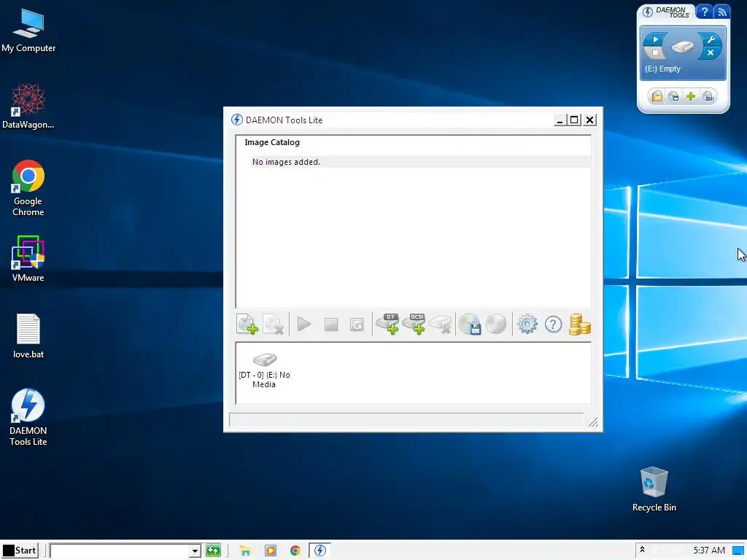Click the 5:37 AM clock
The height and width of the screenshot is (560, 747).
click(709, 551)
